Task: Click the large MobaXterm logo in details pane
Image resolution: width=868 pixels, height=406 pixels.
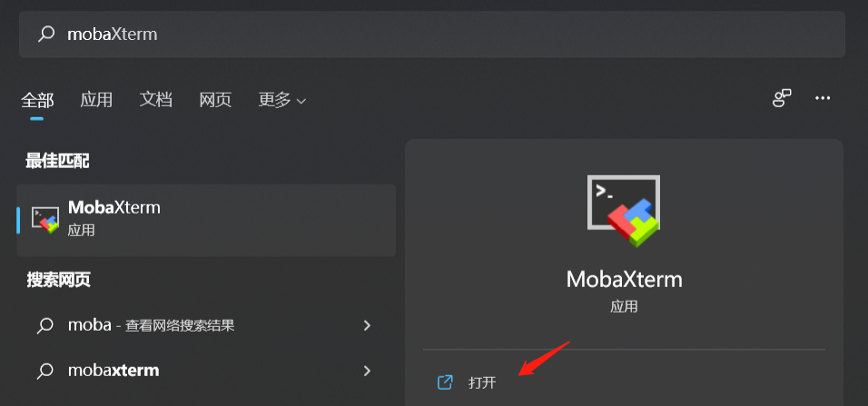Action: pyautogui.click(x=624, y=211)
